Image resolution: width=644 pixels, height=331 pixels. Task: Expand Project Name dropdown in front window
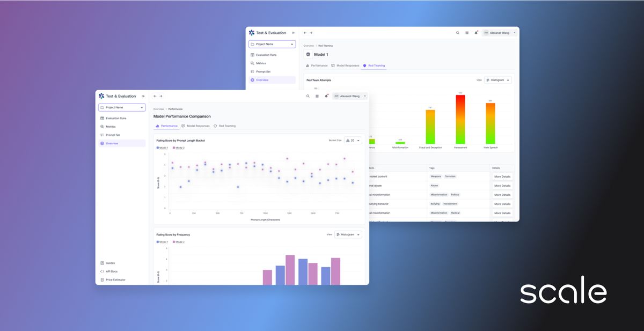122,107
